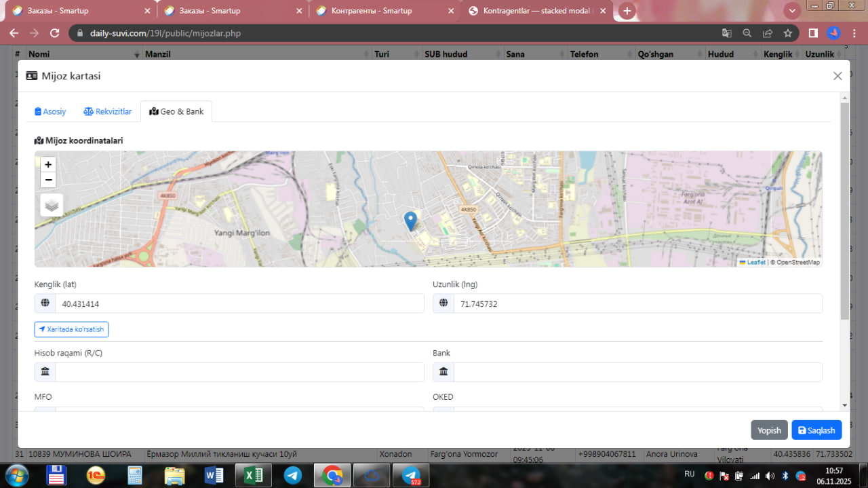Click the Telegram icon in the taskbar
868x488 pixels.
coord(293,475)
